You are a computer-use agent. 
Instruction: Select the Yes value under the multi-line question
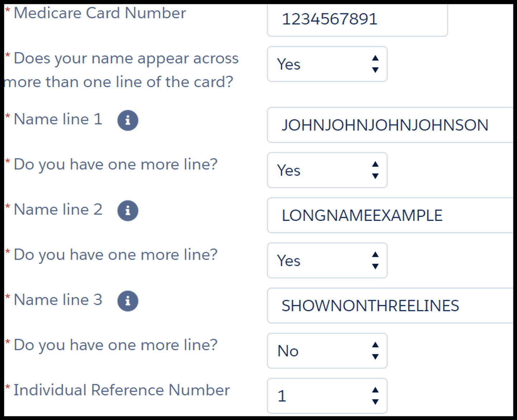(327, 65)
